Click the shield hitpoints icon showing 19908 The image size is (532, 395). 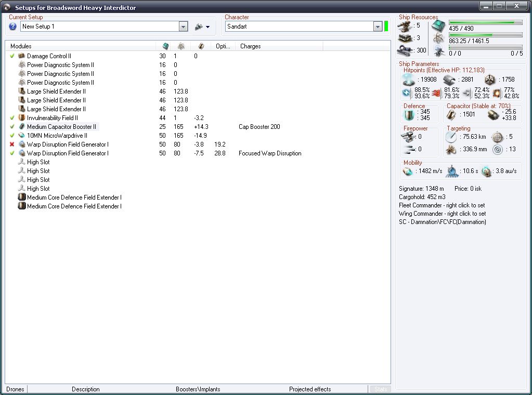[x=408, y=80]
